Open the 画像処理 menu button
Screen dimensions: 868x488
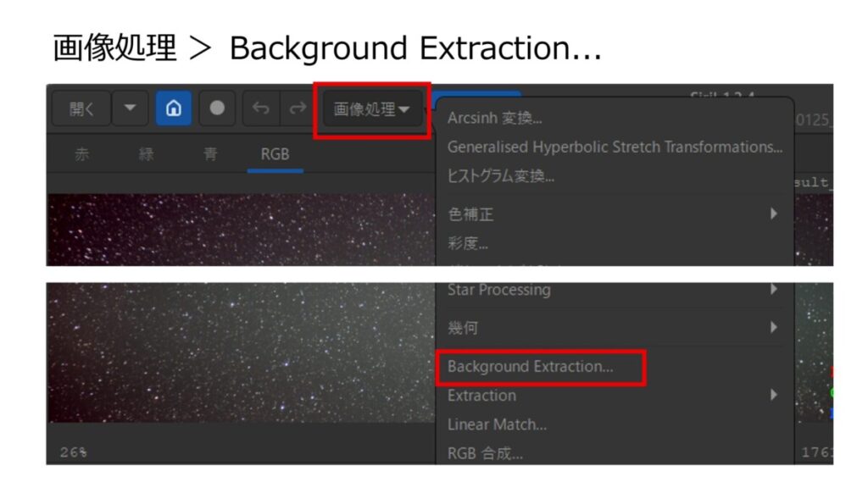[x=371, y=109]
